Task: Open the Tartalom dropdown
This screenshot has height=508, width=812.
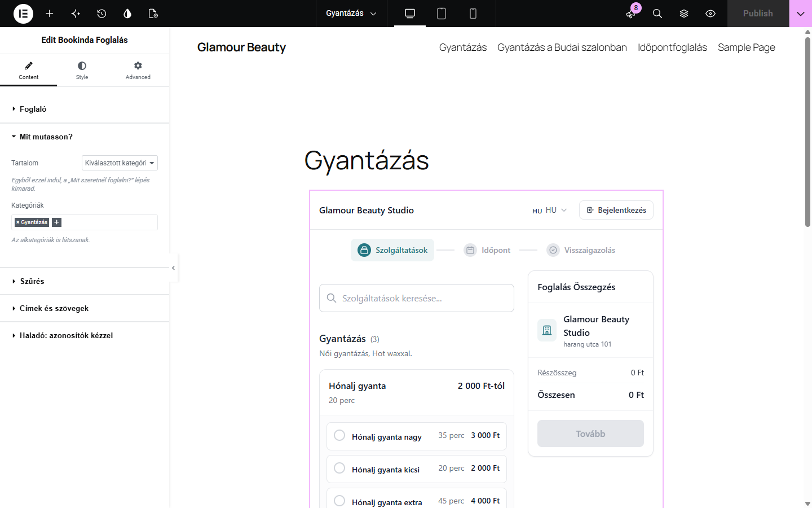Action: (120, 163)
